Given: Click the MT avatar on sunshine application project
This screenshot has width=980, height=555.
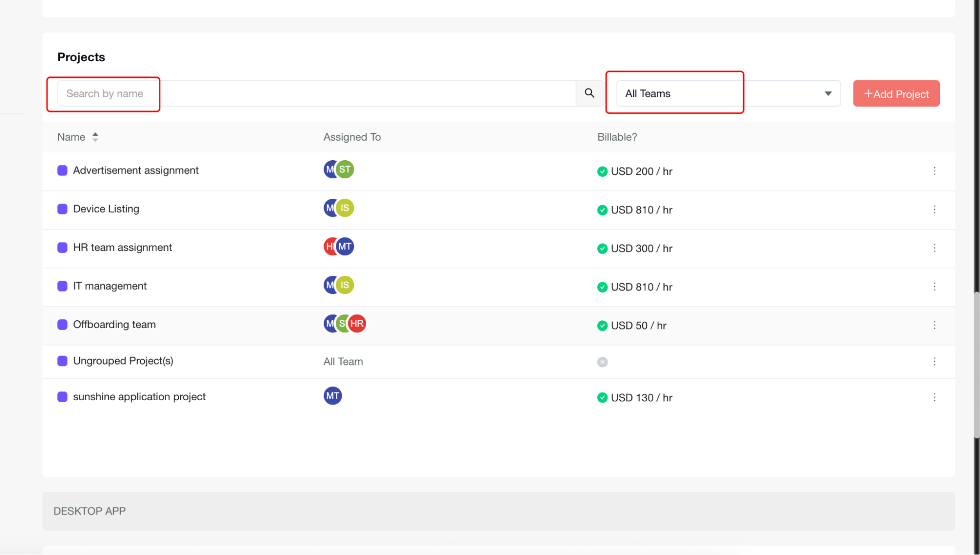Looking at the screenshot, I should pos(332,396).
